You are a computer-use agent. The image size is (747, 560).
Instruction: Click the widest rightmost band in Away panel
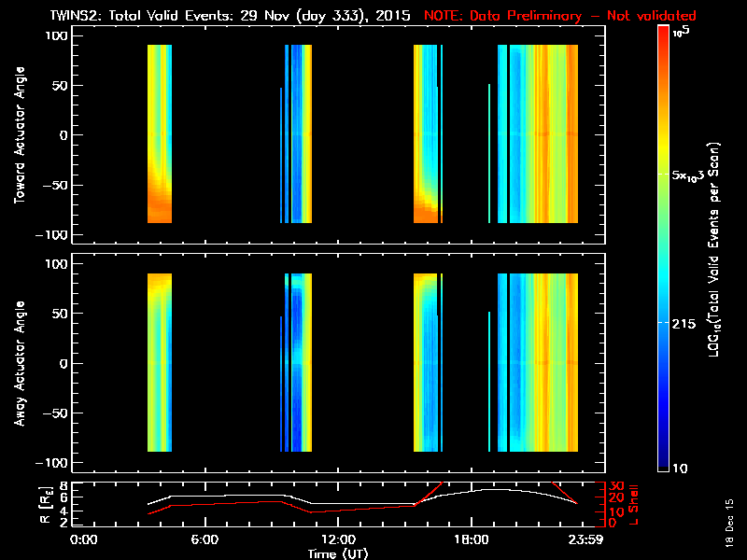point(538,363)
